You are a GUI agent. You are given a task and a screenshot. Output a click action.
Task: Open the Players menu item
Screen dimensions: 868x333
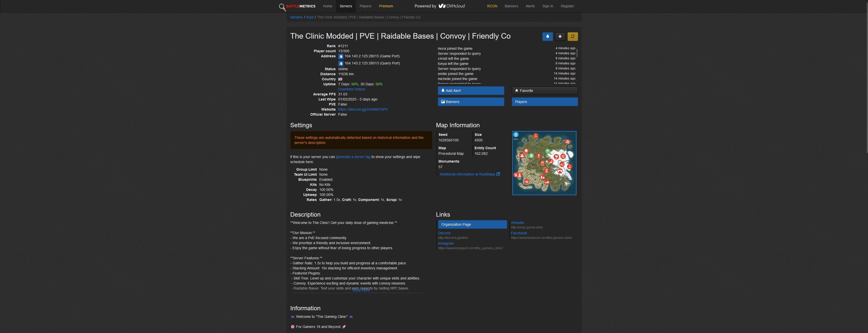(365, 6)
